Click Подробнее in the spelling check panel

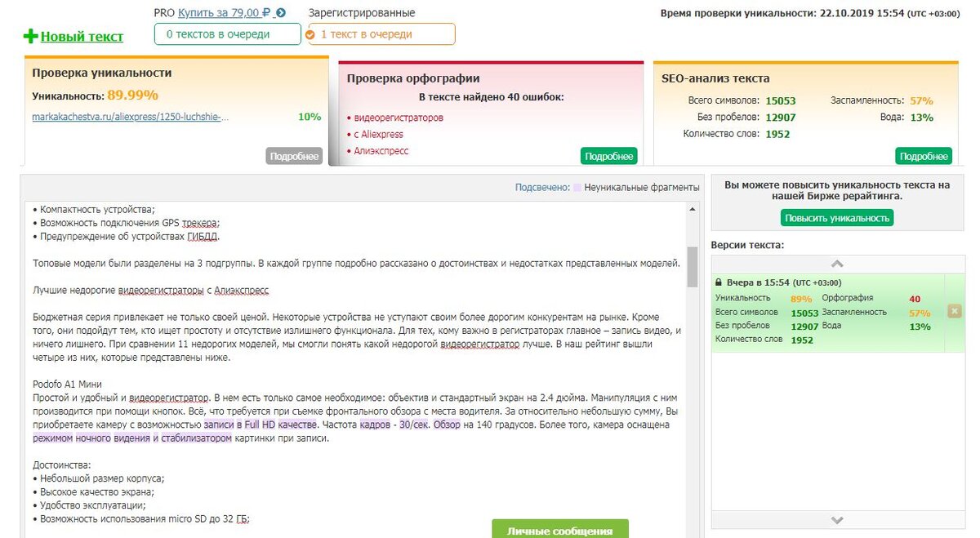click(x=609, y=155)
